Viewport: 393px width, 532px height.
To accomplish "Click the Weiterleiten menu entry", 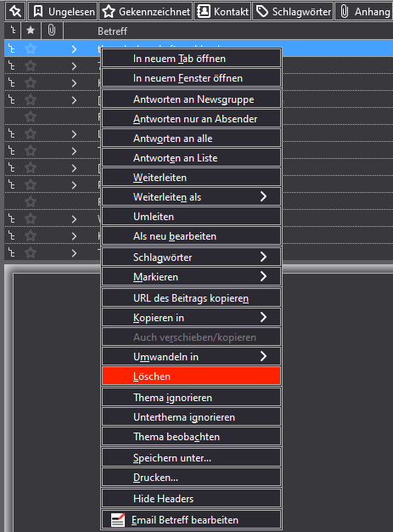I will [192, 178].
